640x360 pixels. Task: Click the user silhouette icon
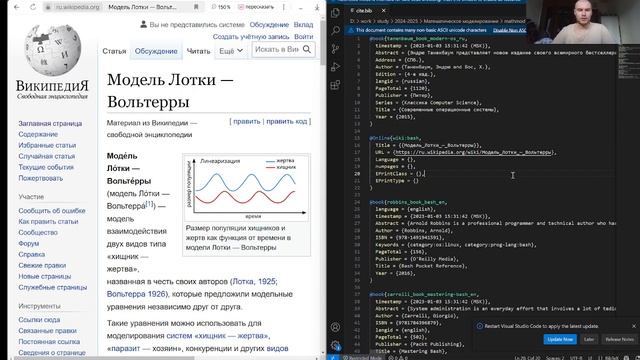click(x=143, y=24)
